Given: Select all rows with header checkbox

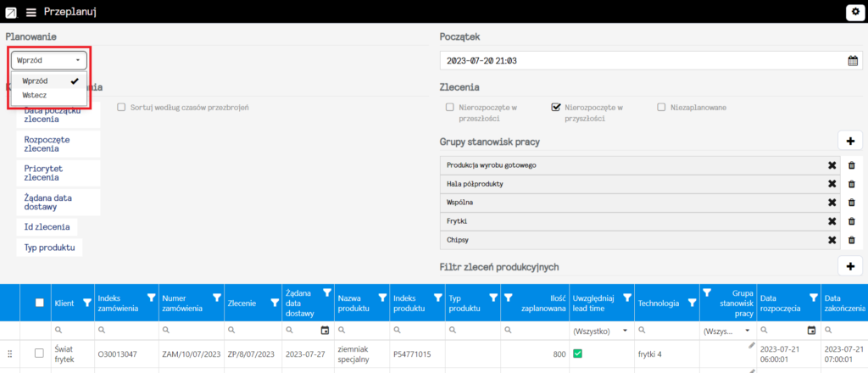Looking at the screenshot, I should point(39,302).
